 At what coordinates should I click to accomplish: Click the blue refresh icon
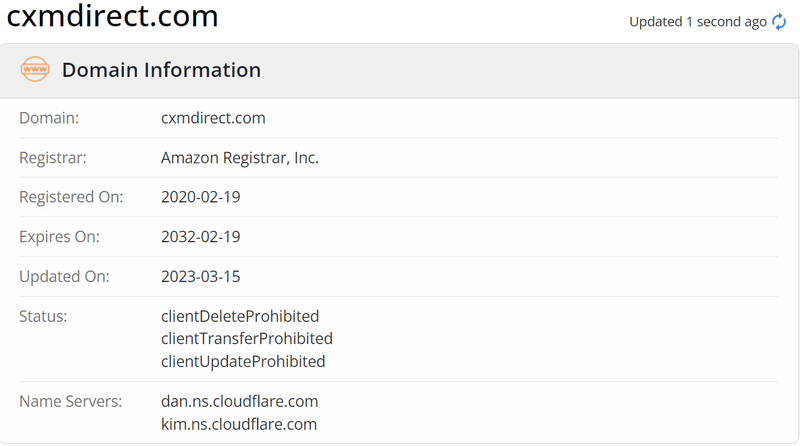point(779,22)
